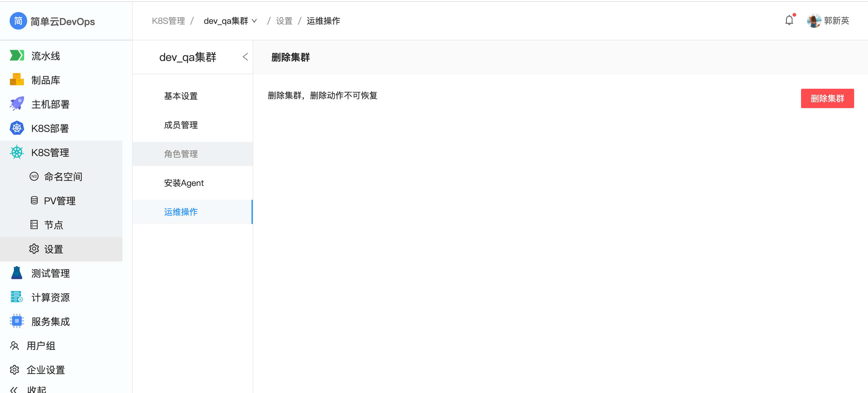Click the server icon for 计算资源
This screenshot has height=393, width=868.
coord(17,297)
